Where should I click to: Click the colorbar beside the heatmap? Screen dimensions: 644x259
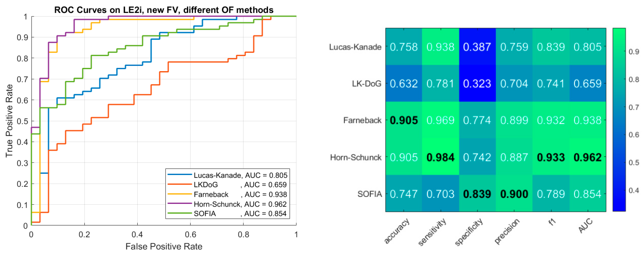[619, 120]
